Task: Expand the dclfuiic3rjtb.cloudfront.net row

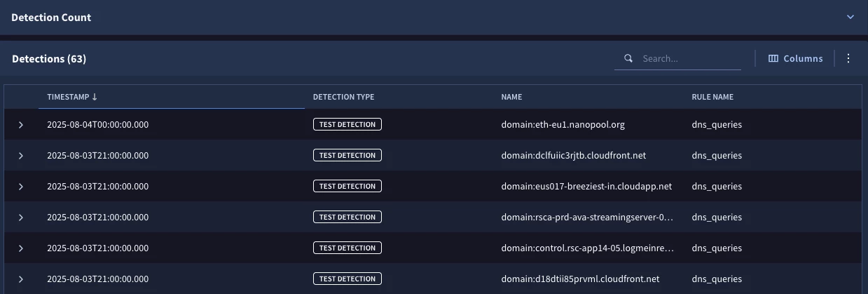Action: 21,156
